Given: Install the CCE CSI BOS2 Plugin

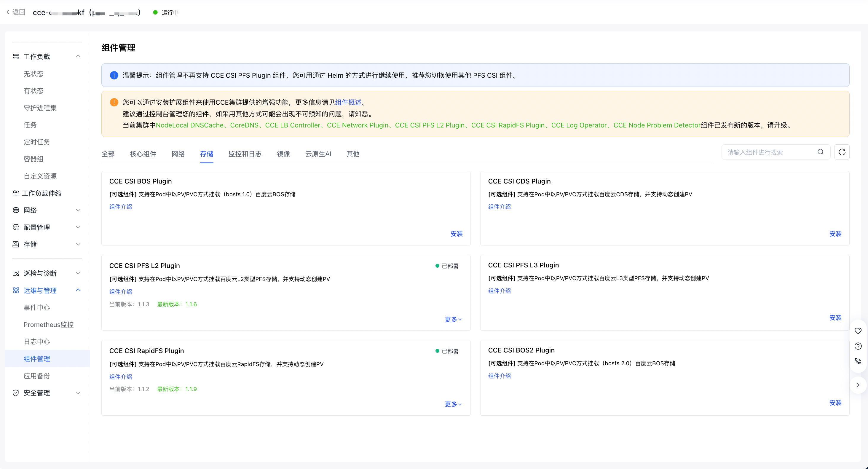Looking at the screenshot, I should [x=835, y=403].
